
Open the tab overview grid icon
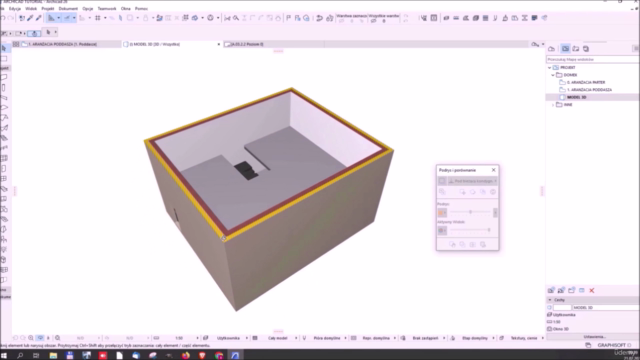click(16, 44)
